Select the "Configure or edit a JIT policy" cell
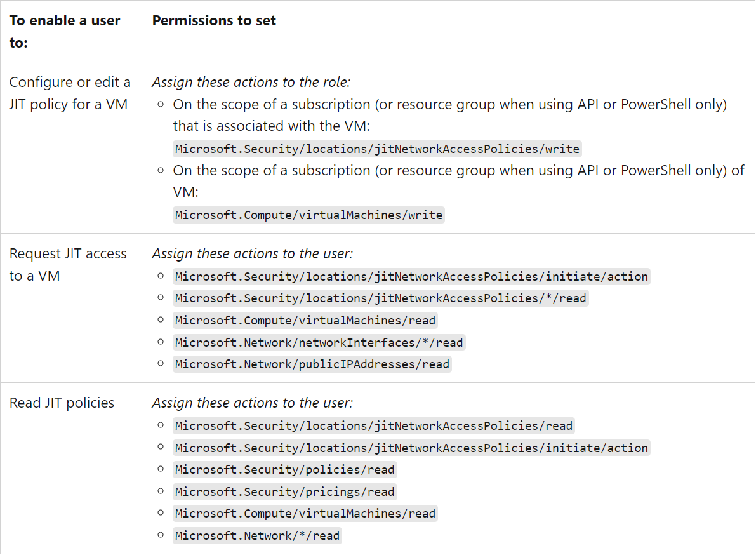756x555 pixels. [x=70, y=93]
